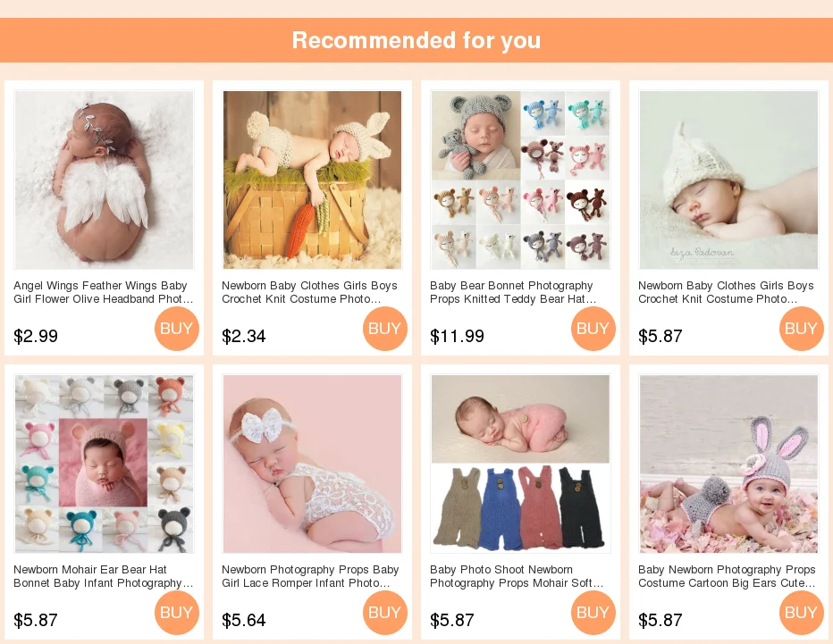This screenshot has height=644, width=833.
Task: Open Newborn Mohair Ear Bear Hat title
Action: [x=104, y=577]
